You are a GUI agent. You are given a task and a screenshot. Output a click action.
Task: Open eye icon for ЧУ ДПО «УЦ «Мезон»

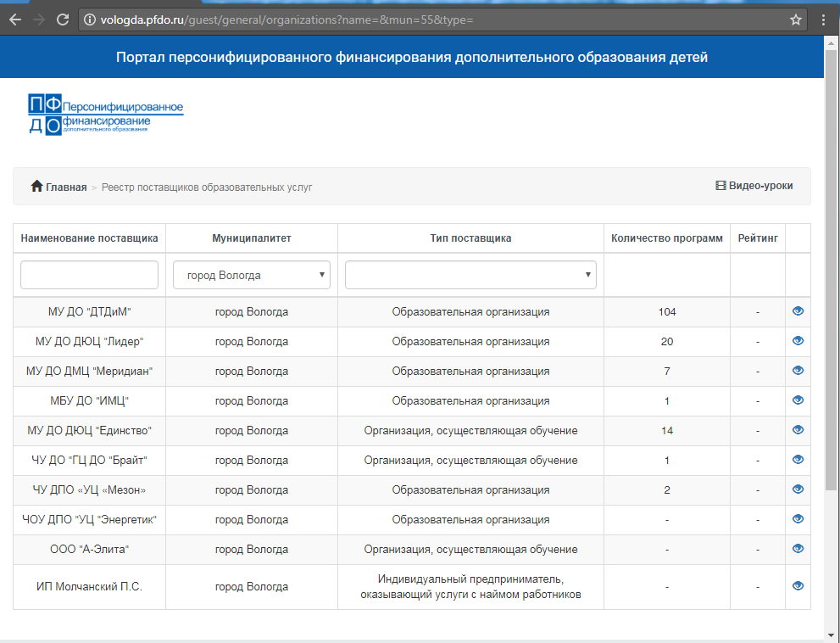tap(798, 489)
